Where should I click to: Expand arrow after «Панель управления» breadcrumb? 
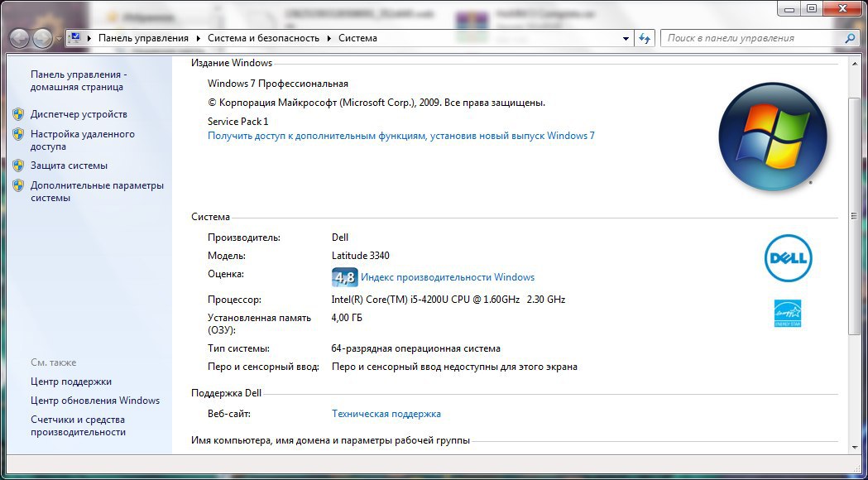tap(199, 38)
